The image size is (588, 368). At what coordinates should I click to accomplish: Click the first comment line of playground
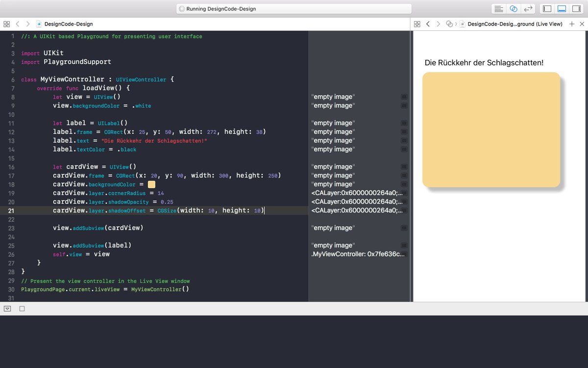[x=111, y=36]
